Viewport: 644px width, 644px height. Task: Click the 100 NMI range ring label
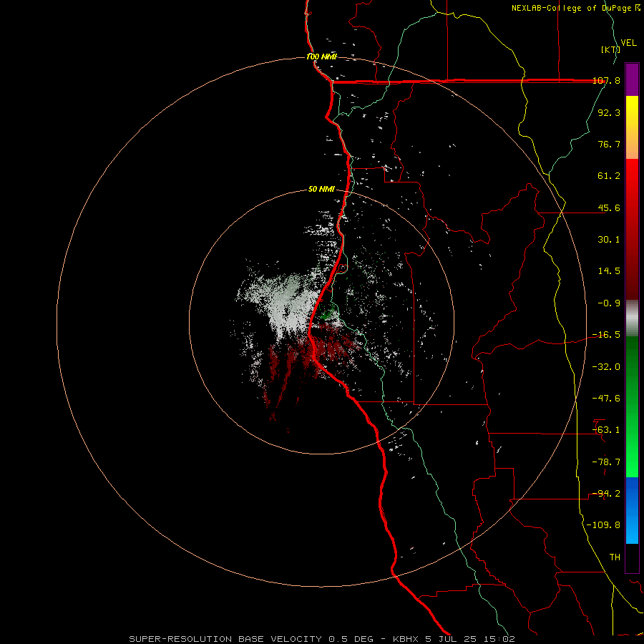point(321,57)
